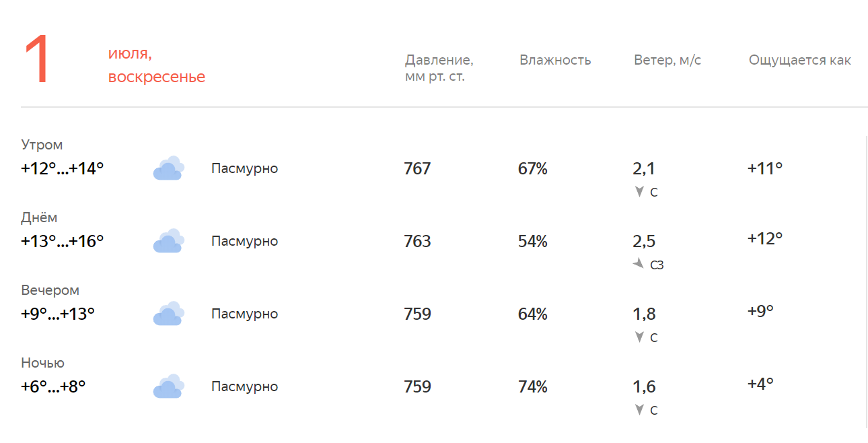Click the СЗ wind direction arrow
868x443 pixels.
tap(639, 264)
